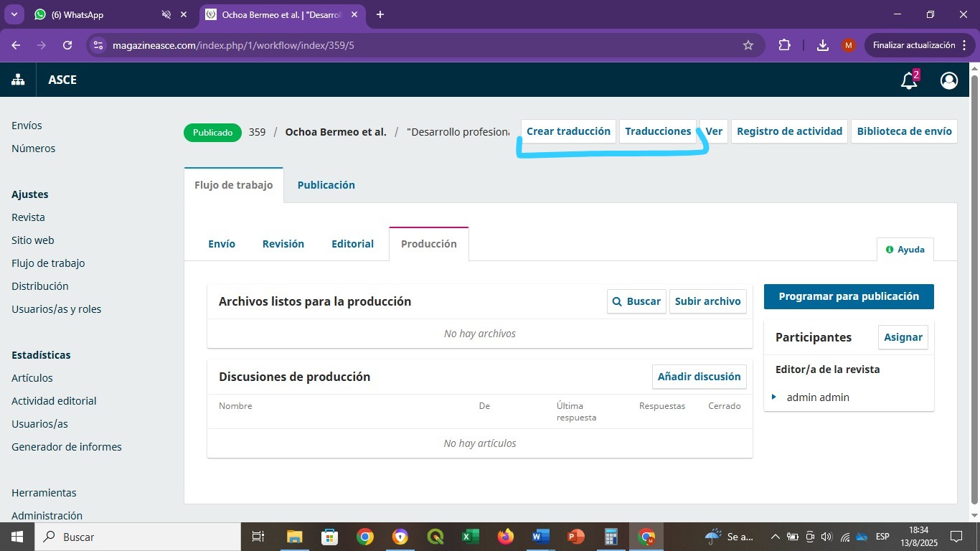Viewport: 980px width, 551px height.
Task: Click the page vertical scrollbar
Action: tap(974, 287)
